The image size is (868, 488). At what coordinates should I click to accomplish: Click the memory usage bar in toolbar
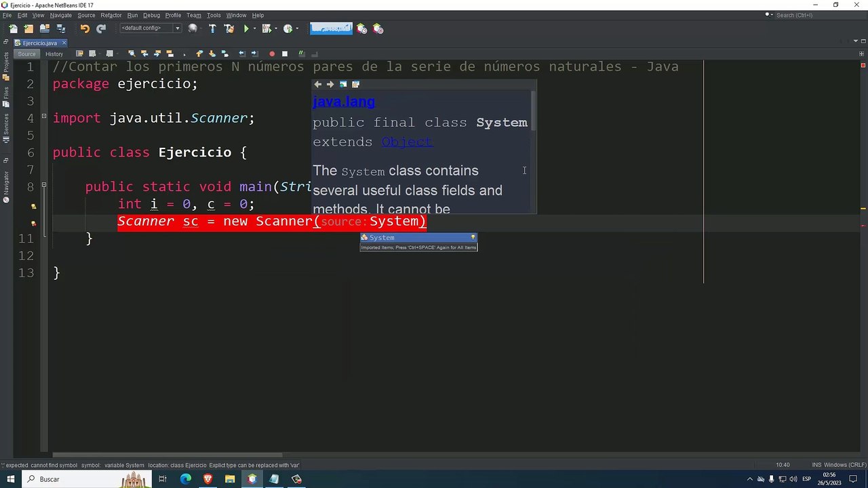331,28
